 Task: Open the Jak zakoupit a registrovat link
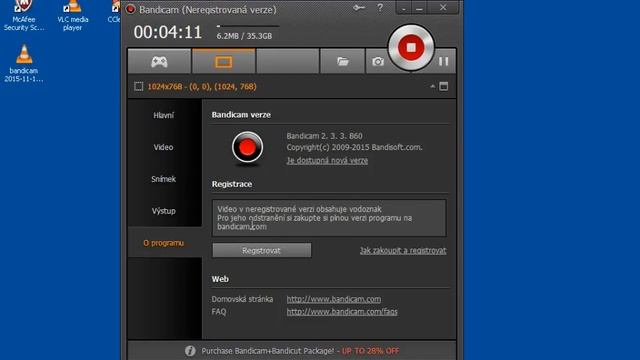[x=403, y=251]
